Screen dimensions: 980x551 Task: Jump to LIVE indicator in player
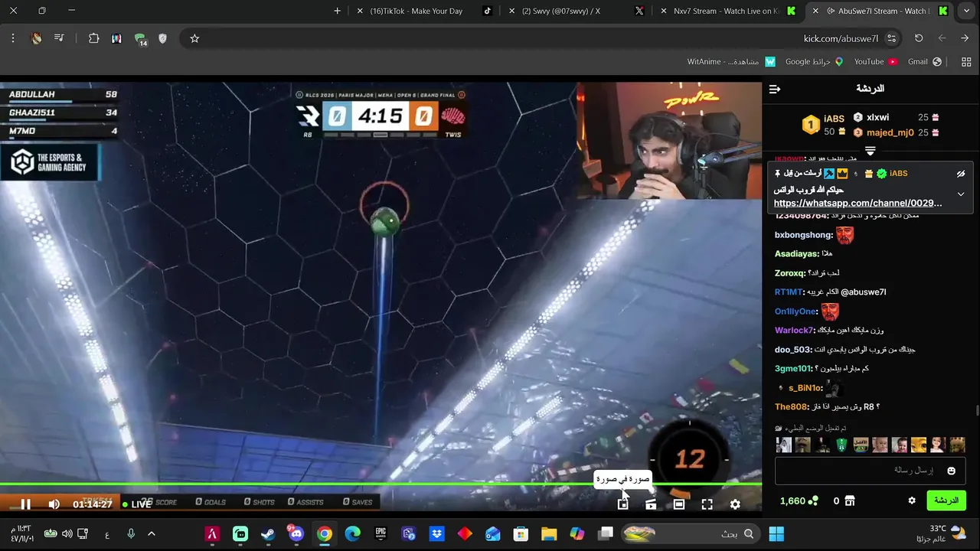(137, 504)
